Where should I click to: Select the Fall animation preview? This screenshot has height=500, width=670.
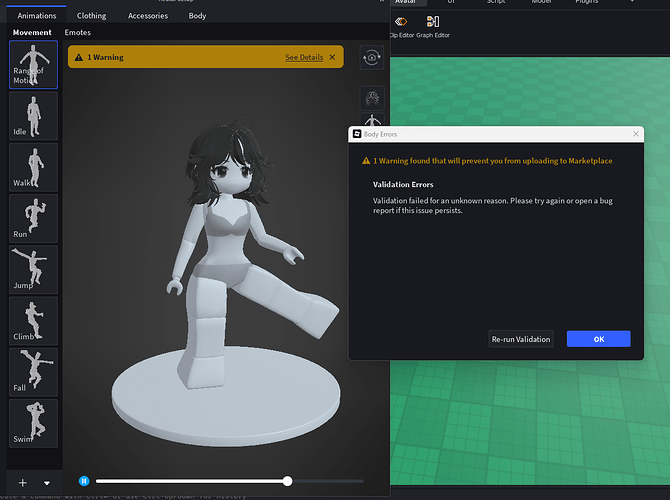point(33,372)
